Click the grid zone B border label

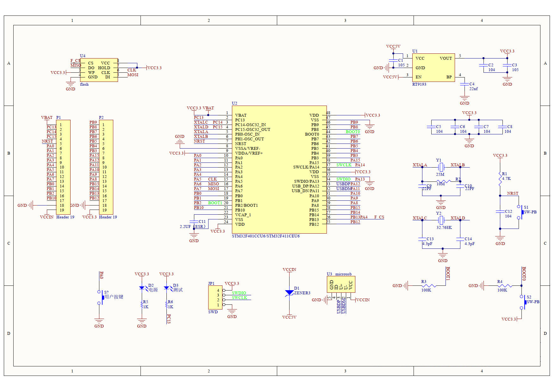[x=8, y=153]
